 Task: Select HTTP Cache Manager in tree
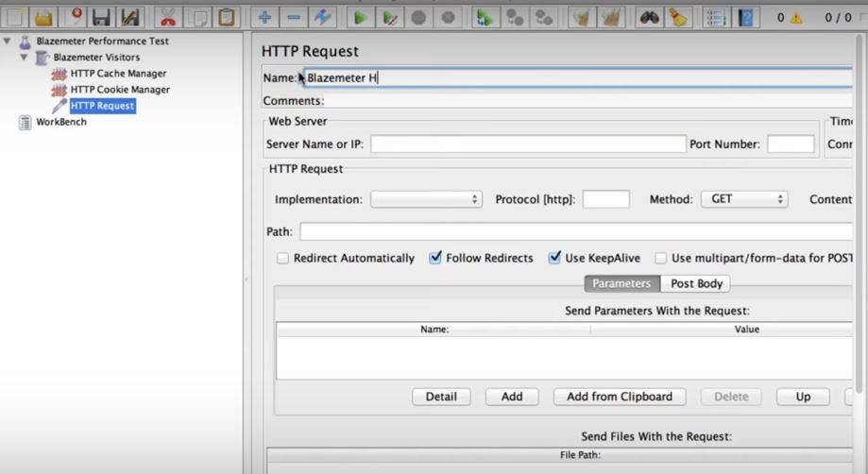(x=118, y=73)
